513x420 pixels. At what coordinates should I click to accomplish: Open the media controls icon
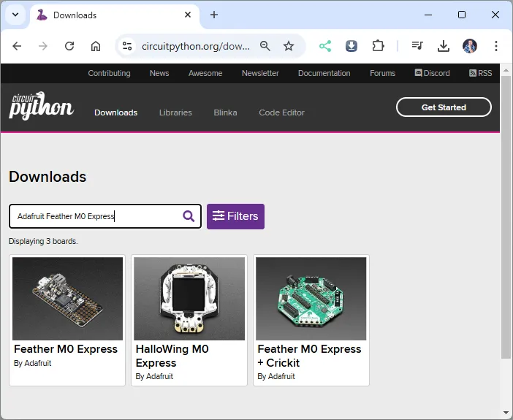[417, 46]
